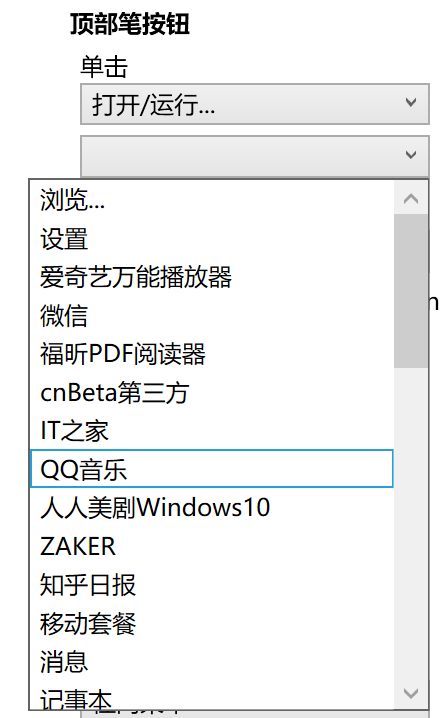Viewport: 446px width, 718px height.
Task: Choose 设置 in the app list
Action: point(212,239)
